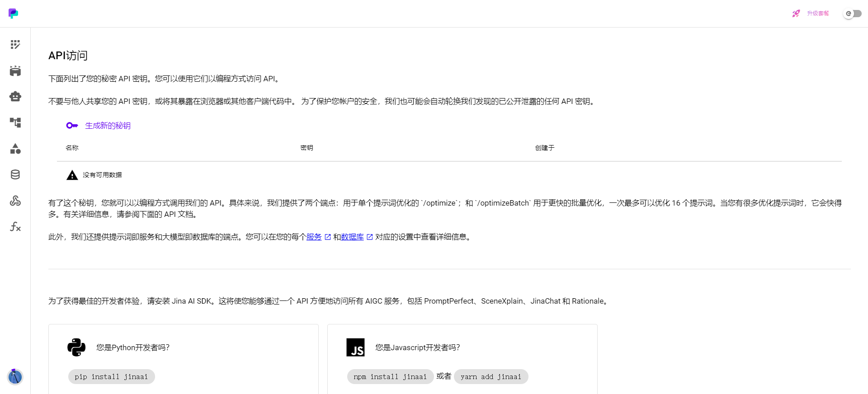This screenshot has height=394, width=868.
Task: Click the 创建于 column header
Action: tap(545, 148)
